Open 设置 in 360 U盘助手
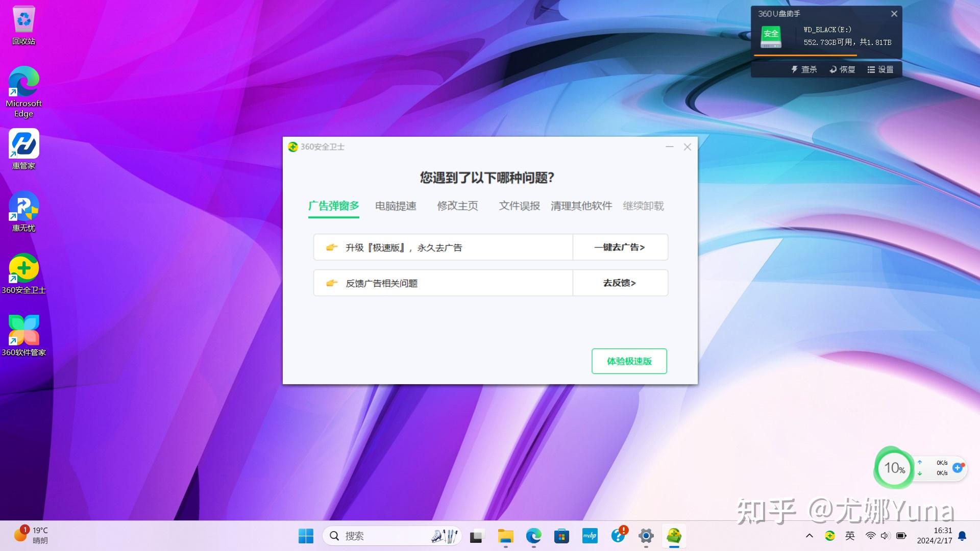This screenshot has height=551, width=980. coord(880,69)
